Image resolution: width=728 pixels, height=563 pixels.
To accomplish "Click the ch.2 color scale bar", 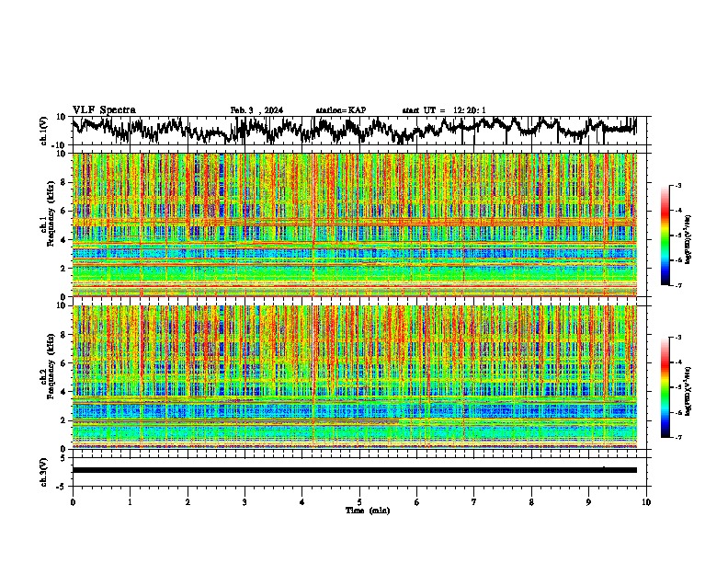I will coord(665,387).
